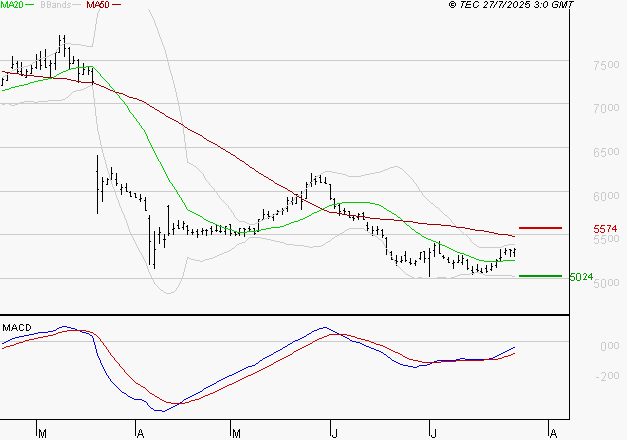Click the first M month label on time axis
627x440 pixels.
click(x=42, y=434)
